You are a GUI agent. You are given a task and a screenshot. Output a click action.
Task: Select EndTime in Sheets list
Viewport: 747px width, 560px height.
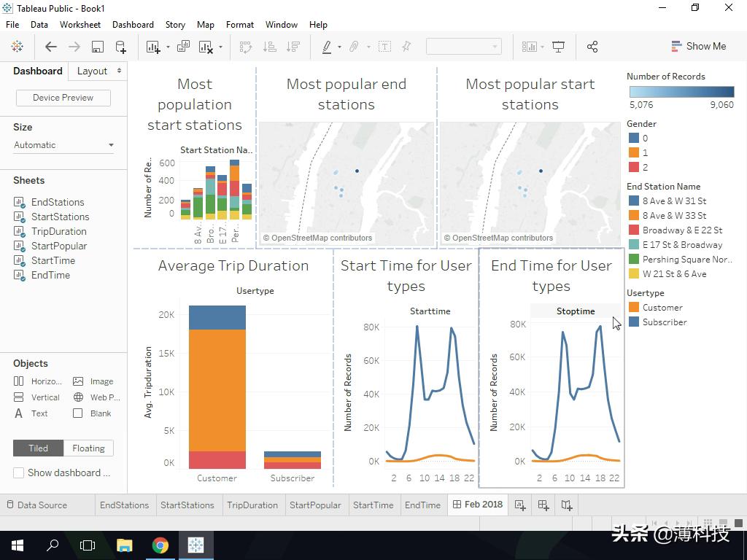(x=50, y=275)
